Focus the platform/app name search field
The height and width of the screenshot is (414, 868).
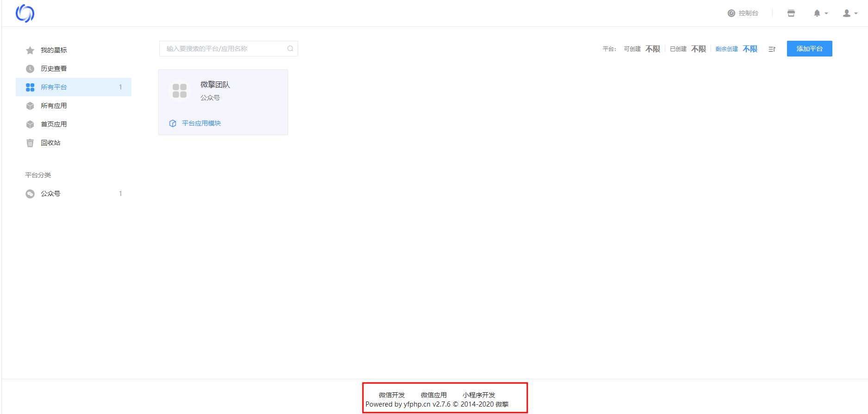(228, 49)
